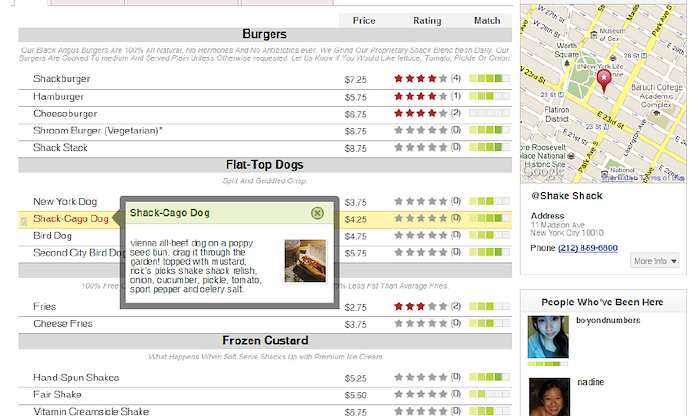Close the Shack-Cago Dog popup
Viewport: 700px width, 416px height.
317,213
